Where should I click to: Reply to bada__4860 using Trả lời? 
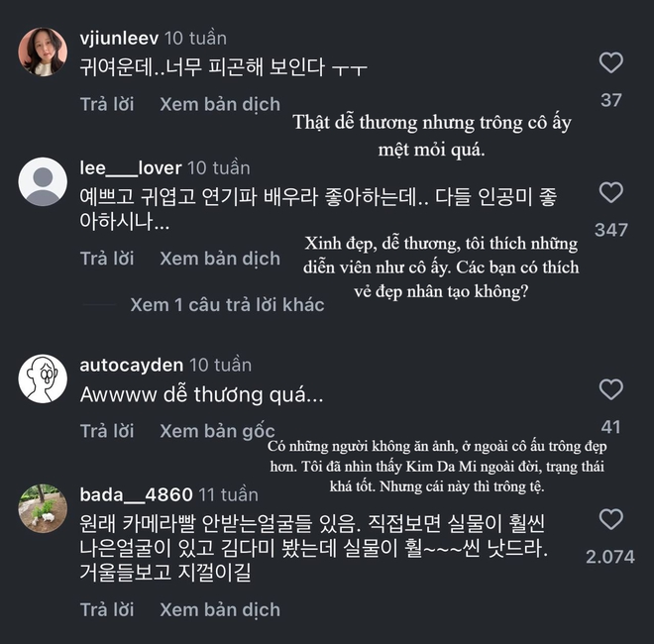tap(107, 610)
